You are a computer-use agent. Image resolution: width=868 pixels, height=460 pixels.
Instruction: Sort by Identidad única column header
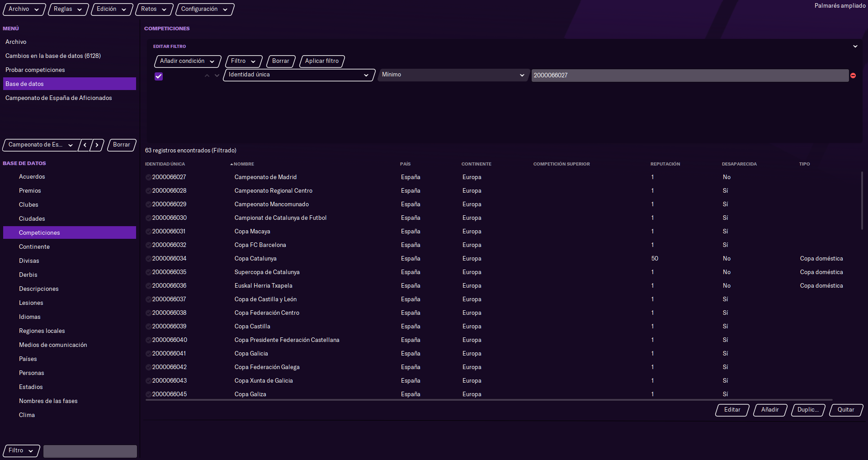tap(165, 164)
